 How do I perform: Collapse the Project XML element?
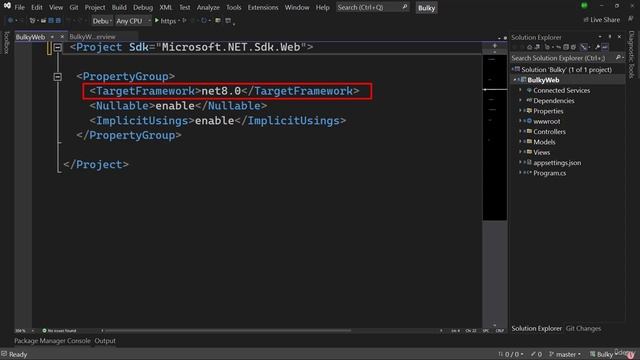pyautogui.click(x=58, y=47)
